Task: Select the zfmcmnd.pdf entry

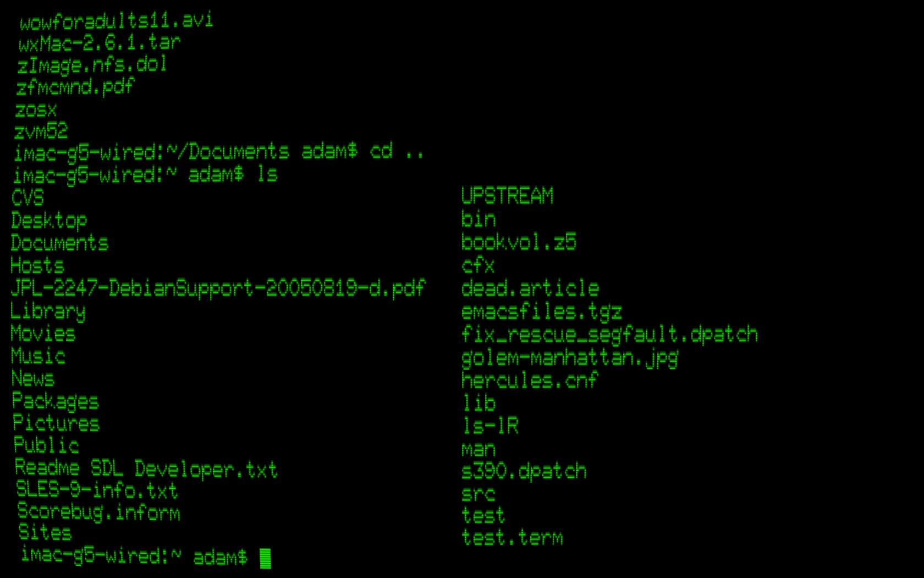Action: pos(75,88)
